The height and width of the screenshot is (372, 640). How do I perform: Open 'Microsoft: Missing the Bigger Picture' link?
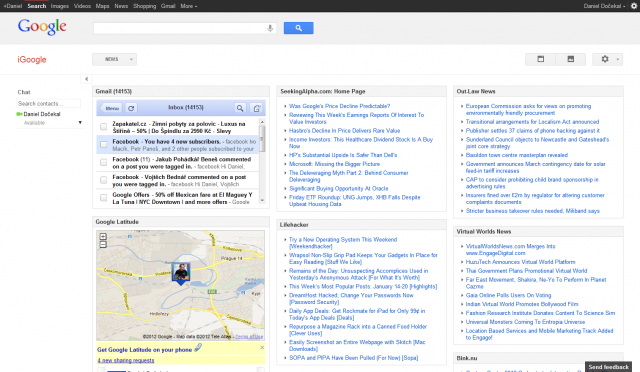(x=334, y=164)
